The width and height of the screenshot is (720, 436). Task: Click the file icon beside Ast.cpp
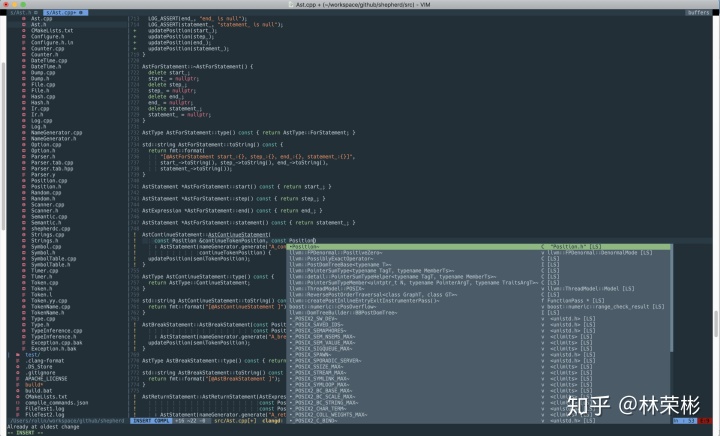(x=24, y=19)
